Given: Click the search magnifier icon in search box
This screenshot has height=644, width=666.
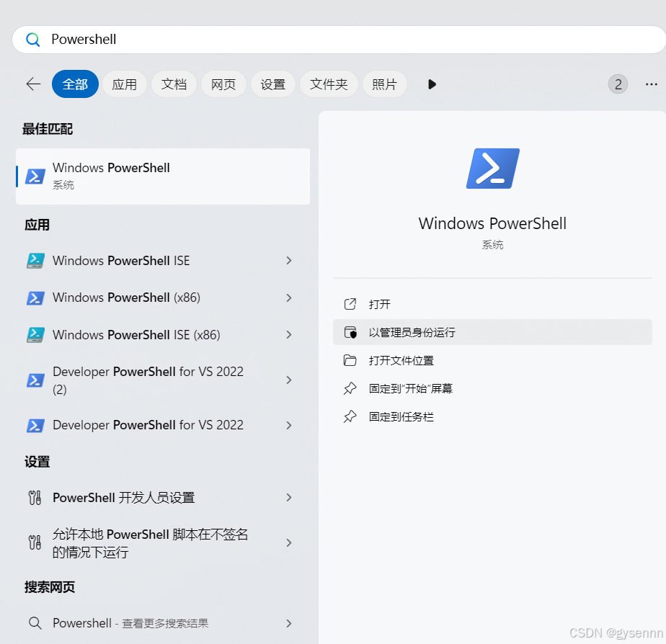Looking at the screenshot, I should (32, 40).
